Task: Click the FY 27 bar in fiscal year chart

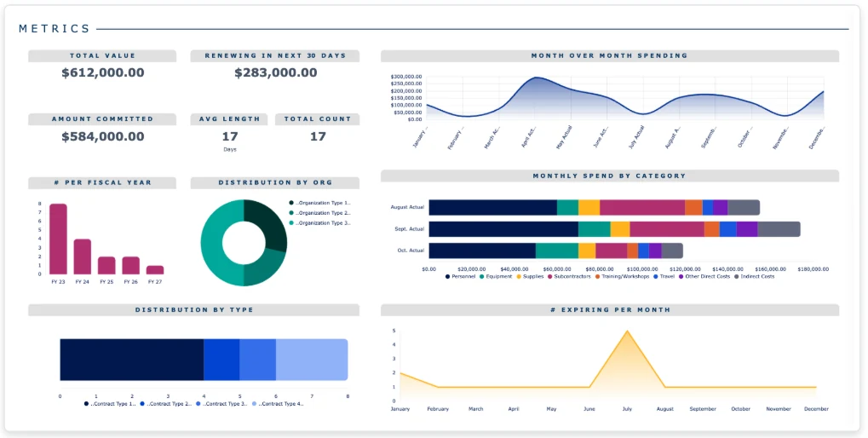Action: (155, 269)
